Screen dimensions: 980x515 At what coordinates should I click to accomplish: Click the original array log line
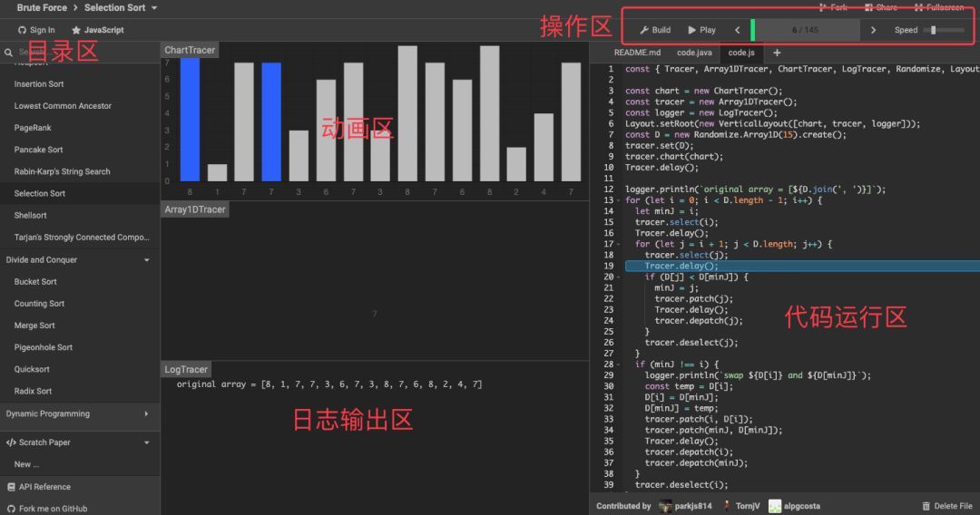click(329, 384)
